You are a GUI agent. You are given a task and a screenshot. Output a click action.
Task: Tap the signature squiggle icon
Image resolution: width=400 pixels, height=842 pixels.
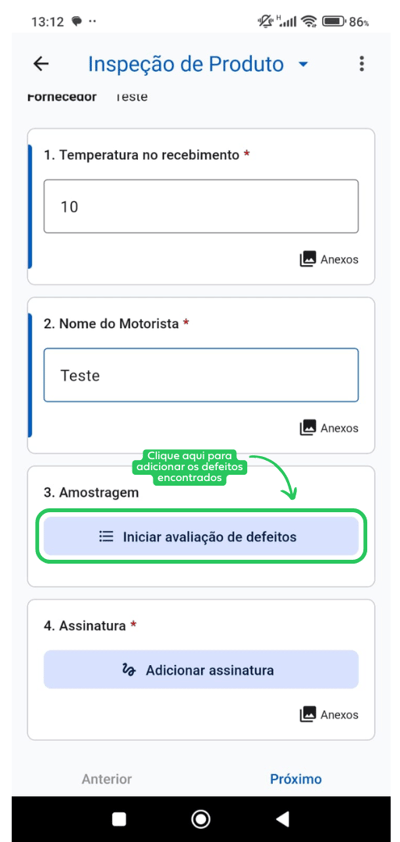[129, 670]
